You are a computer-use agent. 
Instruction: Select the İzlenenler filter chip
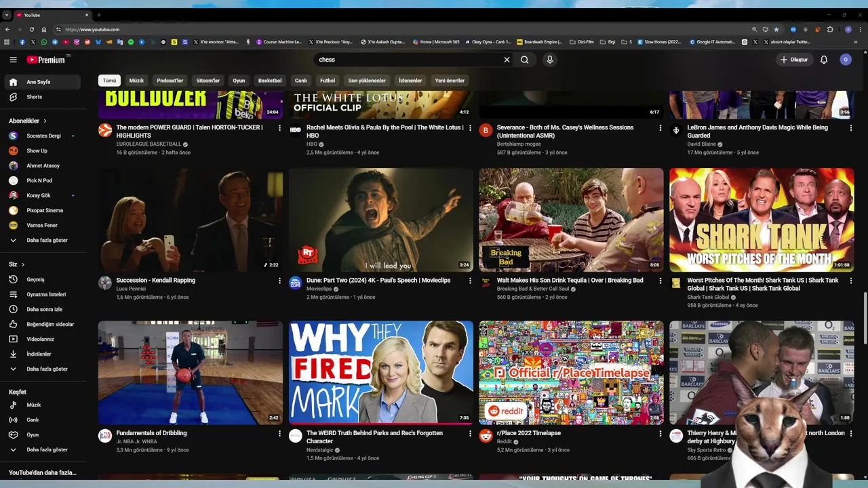[x=410, y=81]
